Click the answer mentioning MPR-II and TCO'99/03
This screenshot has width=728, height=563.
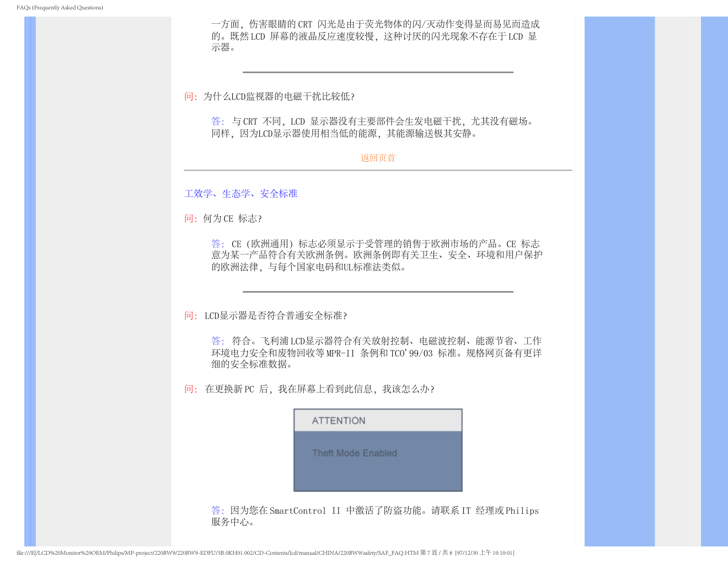376,353
